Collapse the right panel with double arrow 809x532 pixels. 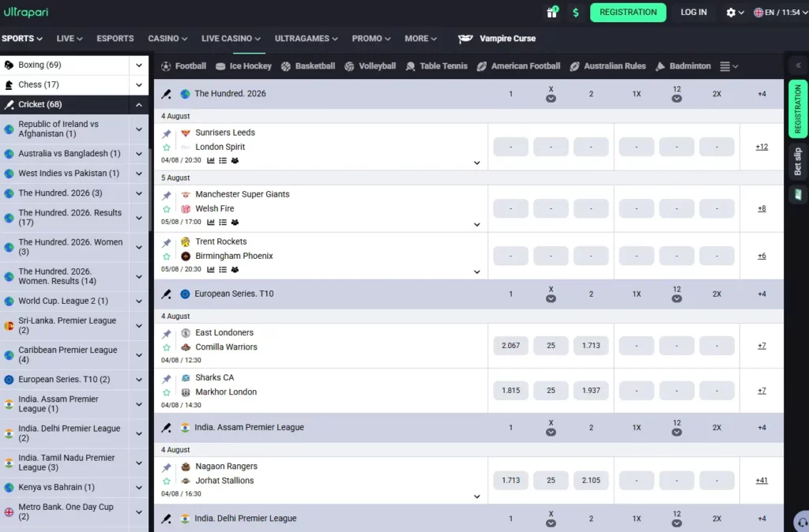click(x=798, y=66)
